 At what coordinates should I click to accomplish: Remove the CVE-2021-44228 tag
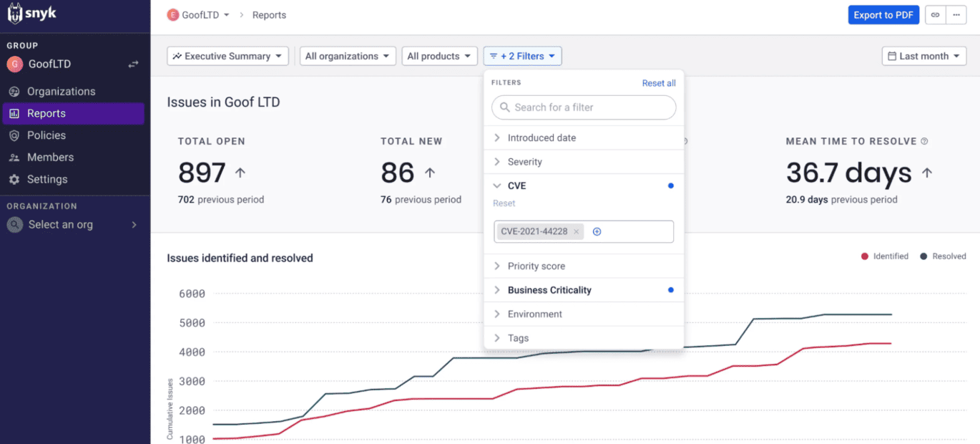click(577, 231)
